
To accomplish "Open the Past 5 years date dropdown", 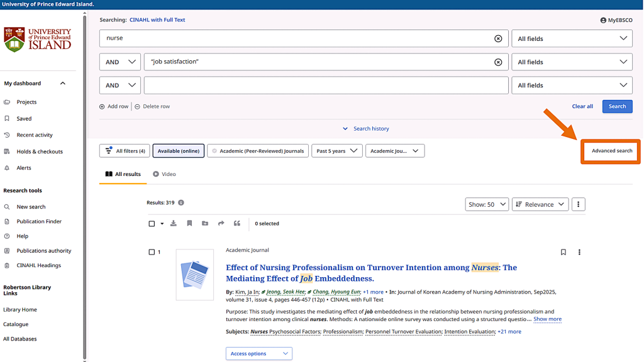I will pyautogui.click(x=336, y=151).
